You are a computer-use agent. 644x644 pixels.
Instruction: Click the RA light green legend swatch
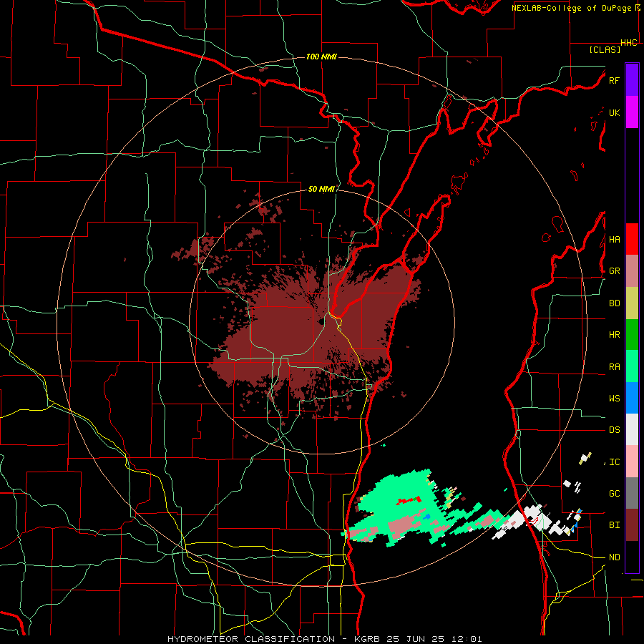[x=632, y=366]
